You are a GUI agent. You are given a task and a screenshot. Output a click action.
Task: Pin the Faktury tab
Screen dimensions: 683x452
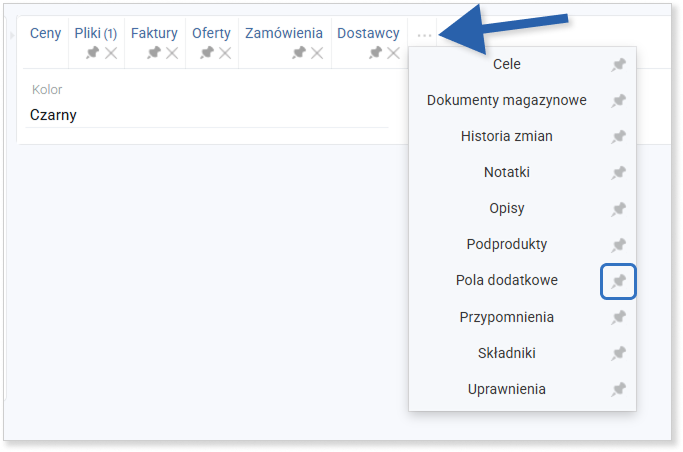[153, 53]
